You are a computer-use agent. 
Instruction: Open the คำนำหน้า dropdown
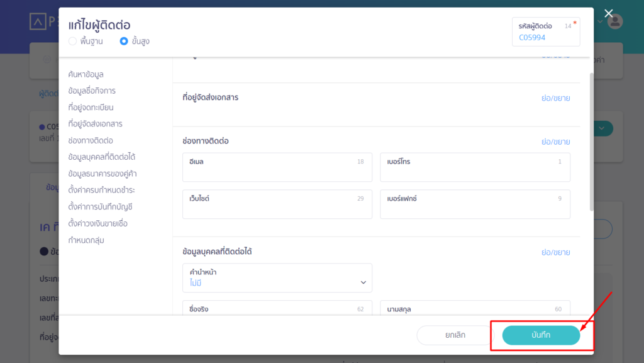(x=277, y=278)
